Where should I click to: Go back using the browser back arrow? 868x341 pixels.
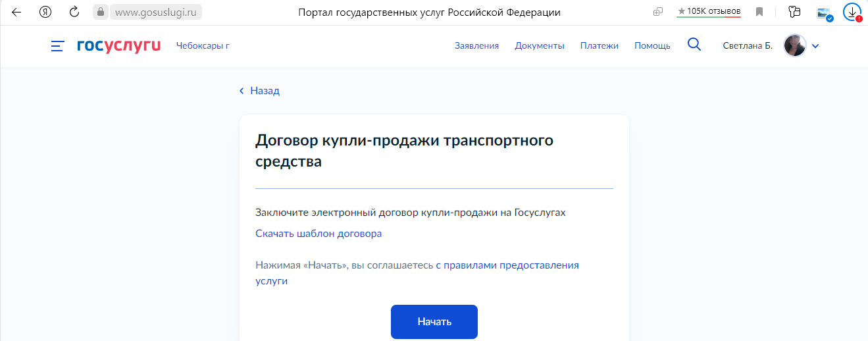16,12
